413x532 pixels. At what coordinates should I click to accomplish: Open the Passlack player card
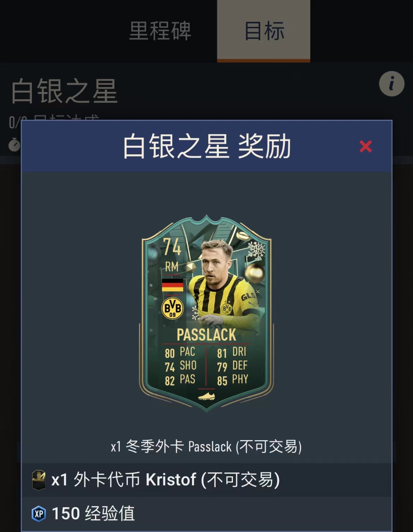[x=206, y=313]
